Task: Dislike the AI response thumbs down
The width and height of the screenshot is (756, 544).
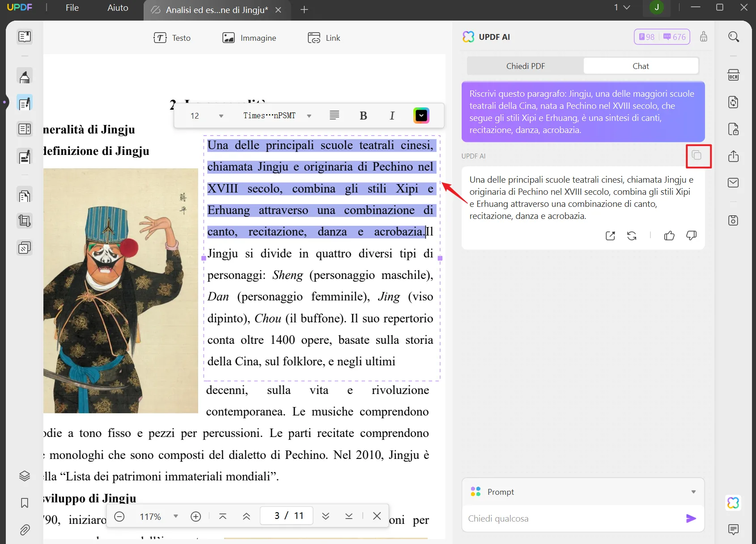Action: [x=691, y=236]
